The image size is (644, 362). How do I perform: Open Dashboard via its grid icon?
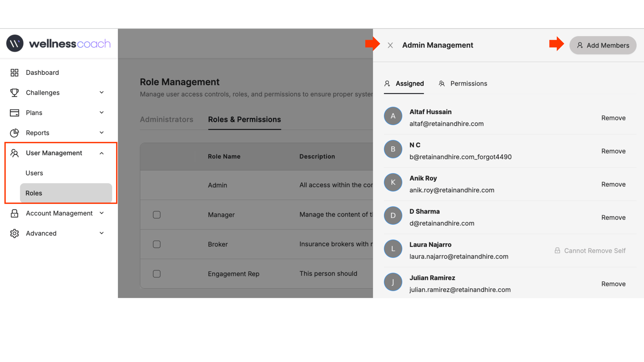coord(14,73)
